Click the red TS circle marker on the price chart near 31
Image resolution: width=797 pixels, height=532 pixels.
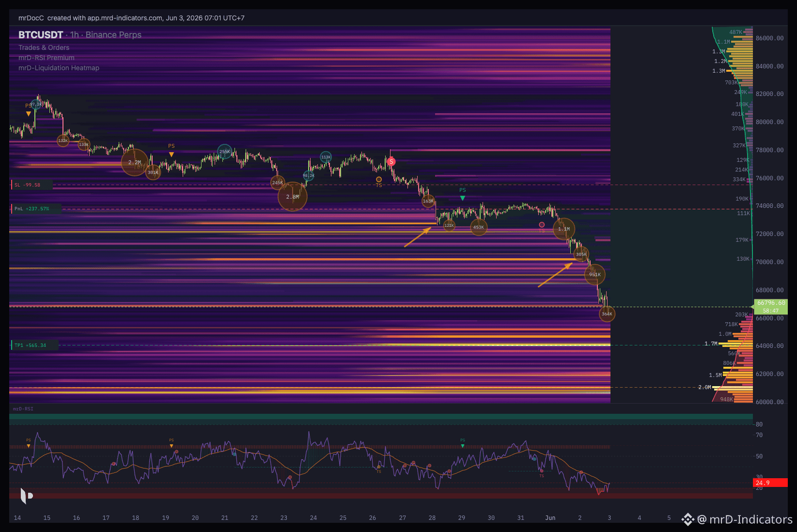pos(542,225)
